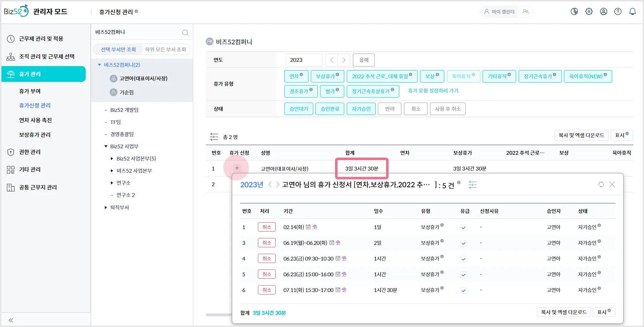Open 권한 관리 menu

click(x=30, y=152)
